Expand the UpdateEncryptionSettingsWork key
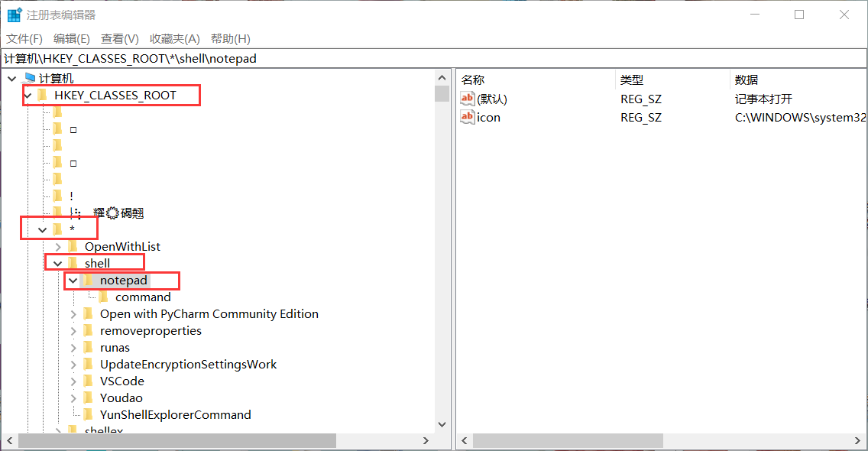The height and width of the screenshot is (451, 868). (73, 365)
